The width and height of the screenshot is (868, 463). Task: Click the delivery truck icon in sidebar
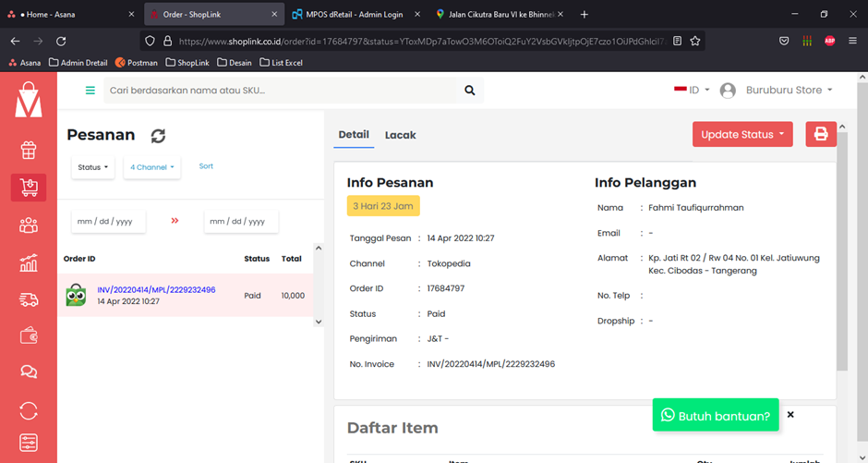click(29, 299)
